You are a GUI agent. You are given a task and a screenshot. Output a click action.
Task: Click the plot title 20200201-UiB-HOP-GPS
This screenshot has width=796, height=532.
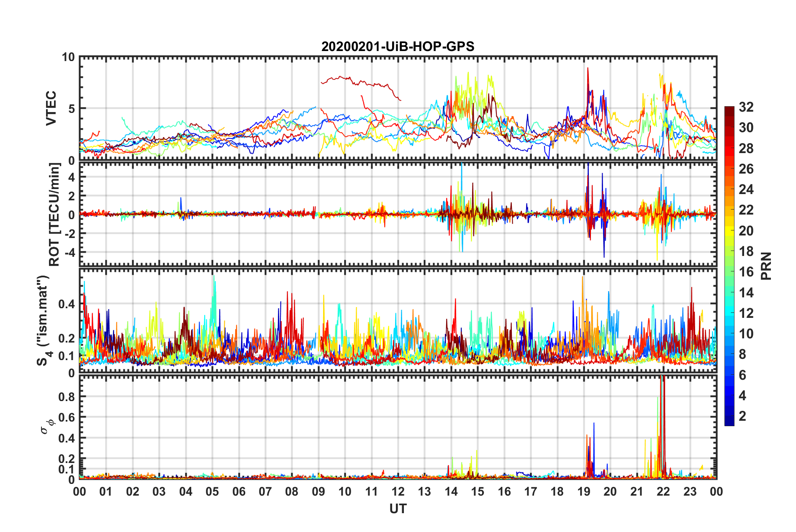tap(398, 46)
